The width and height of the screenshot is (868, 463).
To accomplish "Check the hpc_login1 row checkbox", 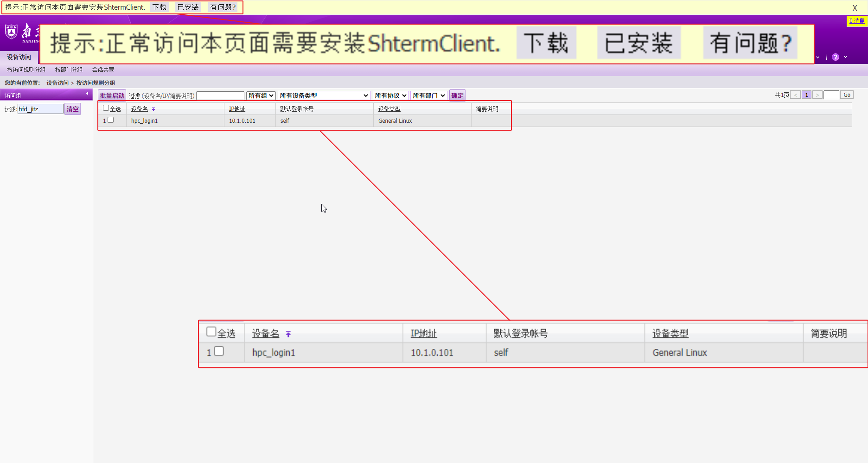I will (110, 120).
